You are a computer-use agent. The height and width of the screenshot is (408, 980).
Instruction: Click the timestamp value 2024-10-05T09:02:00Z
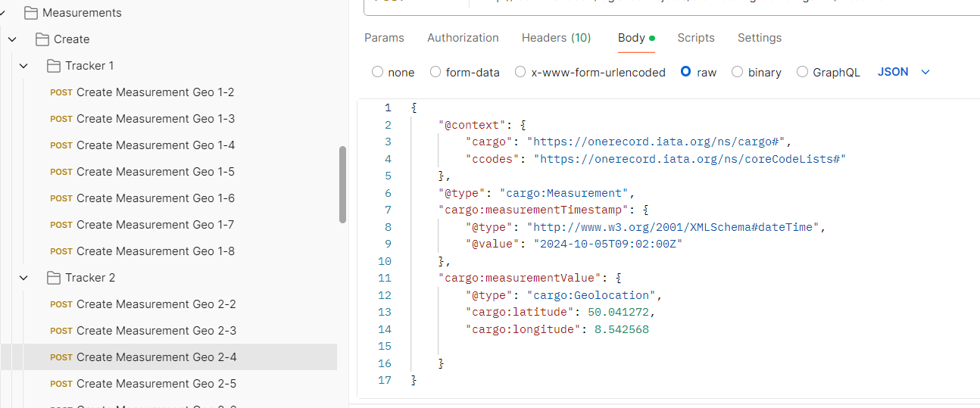point(609,244)
